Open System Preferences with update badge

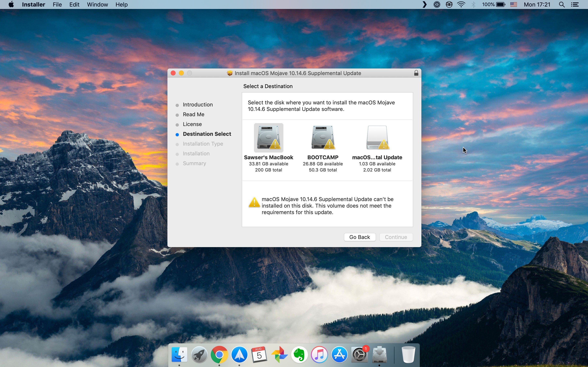click(x=359, y=355)
